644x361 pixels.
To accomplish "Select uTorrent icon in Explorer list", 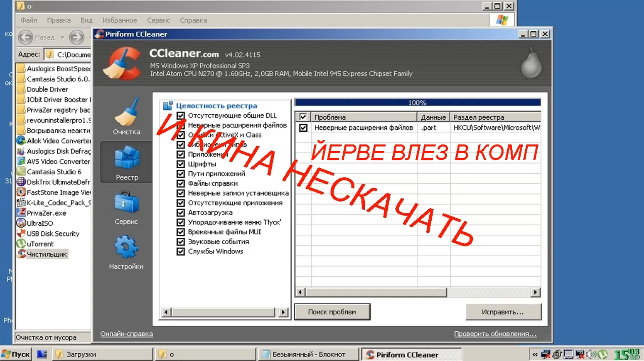I will point(21,244).
